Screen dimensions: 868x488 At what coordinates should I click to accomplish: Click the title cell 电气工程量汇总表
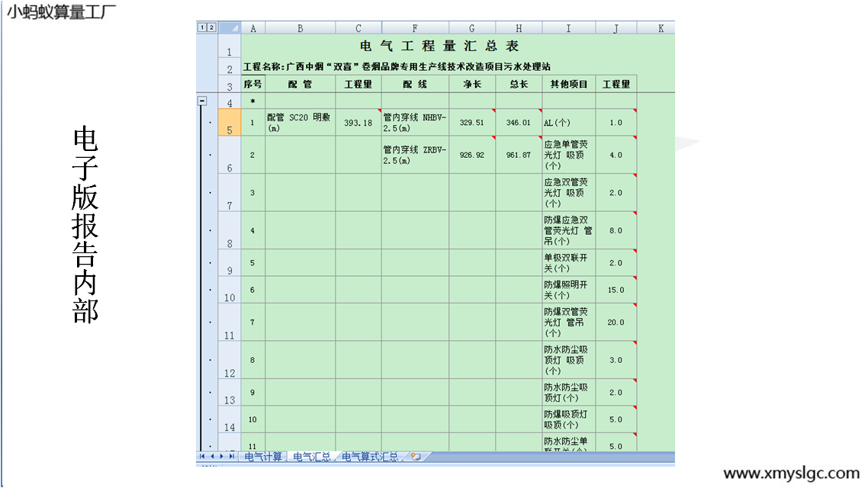click(x=439, y=47)
